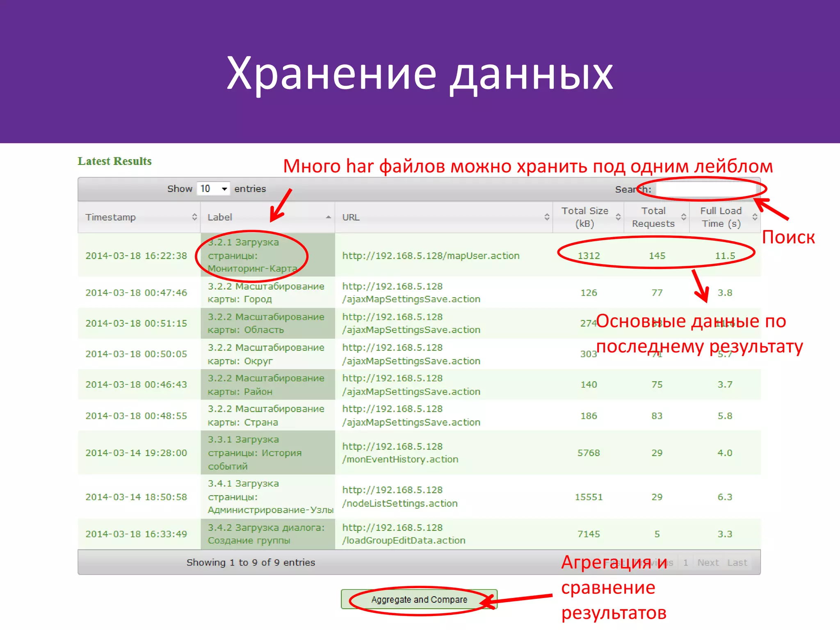The height and width of the screenshot is (630, 840).
Task: Click the Search input field
Action: pyautogui.click(x=706, y=189)
